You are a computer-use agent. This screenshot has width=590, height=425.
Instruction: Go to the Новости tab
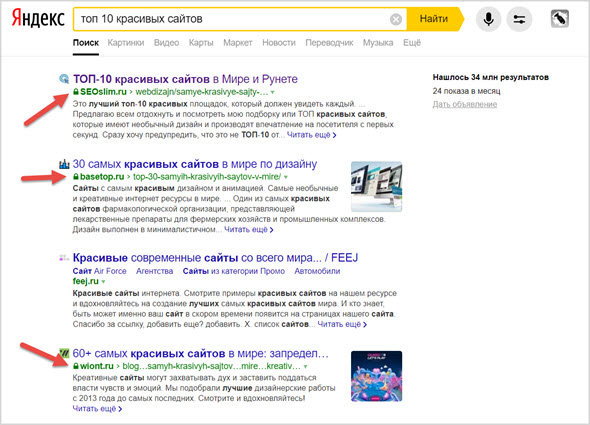279,43
